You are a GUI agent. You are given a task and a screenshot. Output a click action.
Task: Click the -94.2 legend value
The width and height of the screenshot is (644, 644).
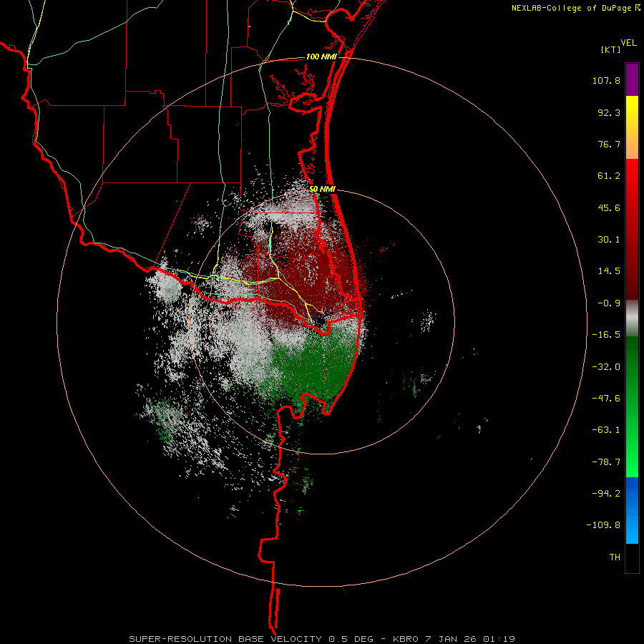pyautogui.click(x=606, y=493)
